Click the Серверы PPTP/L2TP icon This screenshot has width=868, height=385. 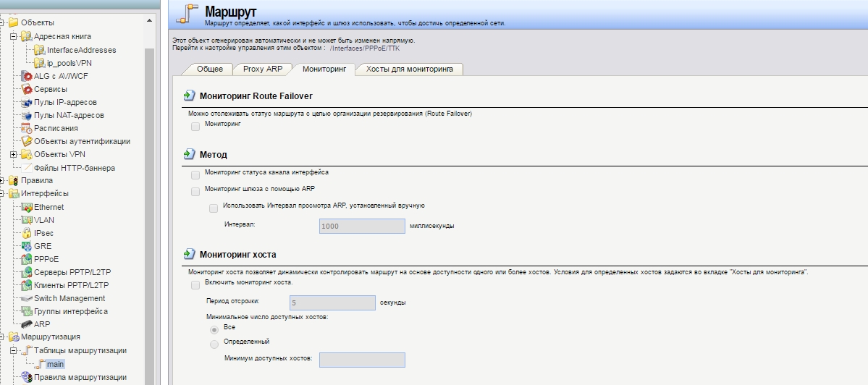[x=26, y=272]
